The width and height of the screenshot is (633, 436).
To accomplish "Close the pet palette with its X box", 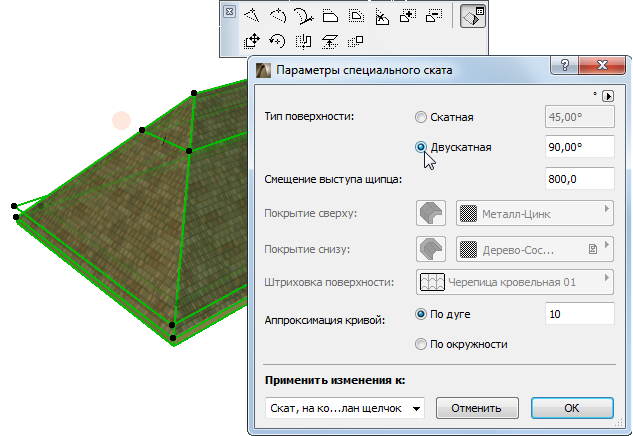I will coord(229,11).
